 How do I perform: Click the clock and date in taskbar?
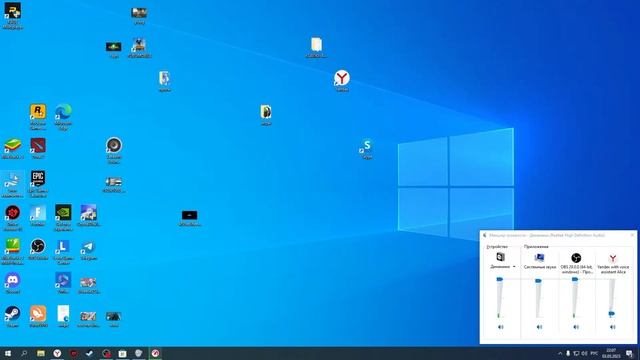point(611,353)
